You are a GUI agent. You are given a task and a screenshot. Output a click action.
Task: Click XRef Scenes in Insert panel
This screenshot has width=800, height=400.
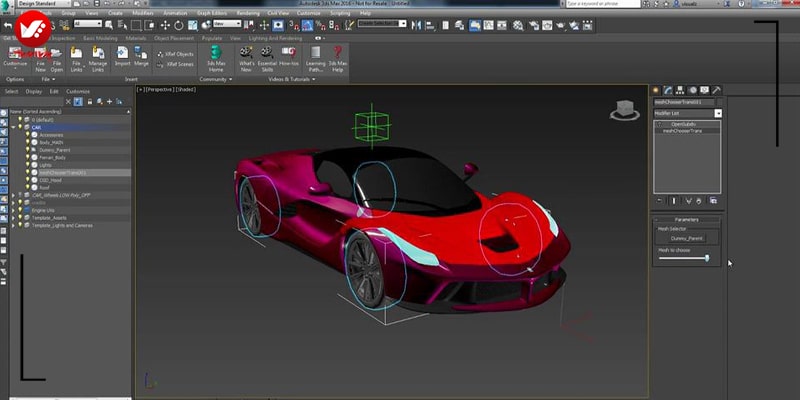pos(175,64)
